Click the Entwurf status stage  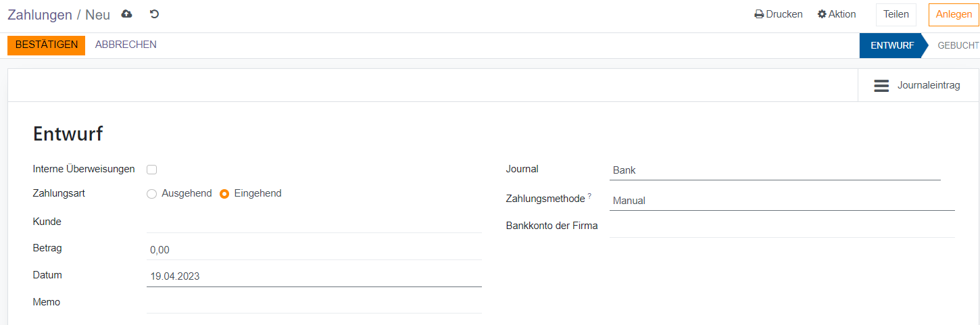click(x=891, y=46)
